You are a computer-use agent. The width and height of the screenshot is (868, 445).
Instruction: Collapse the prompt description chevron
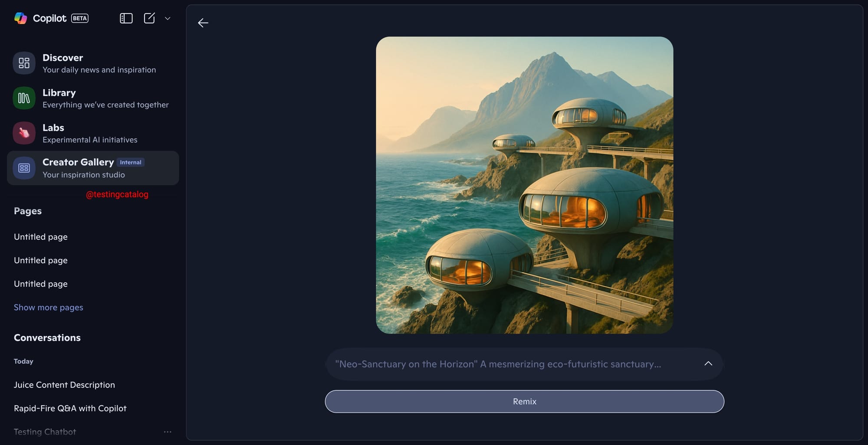(x=708, y=364)
